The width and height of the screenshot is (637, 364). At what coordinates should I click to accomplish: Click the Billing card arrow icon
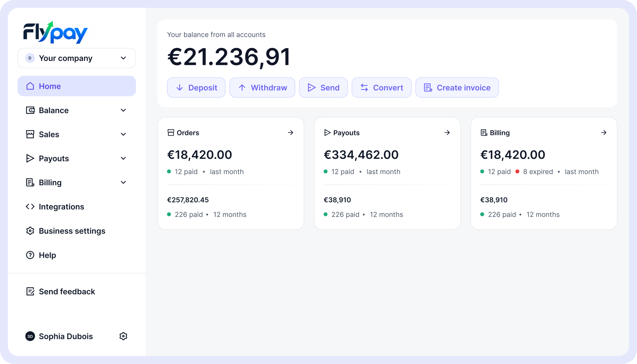pyautogui.click(x=604, y=132)
